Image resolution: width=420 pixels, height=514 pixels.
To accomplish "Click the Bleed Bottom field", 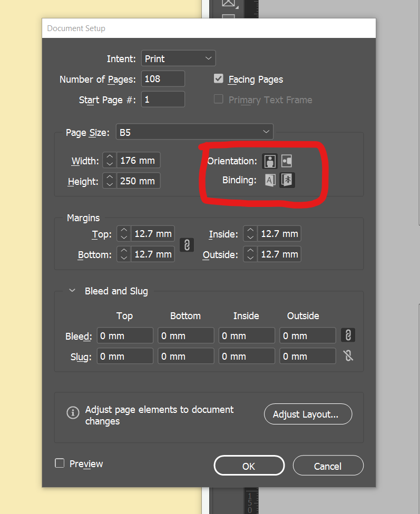I will pyautogui.click(x=185, y=335).
